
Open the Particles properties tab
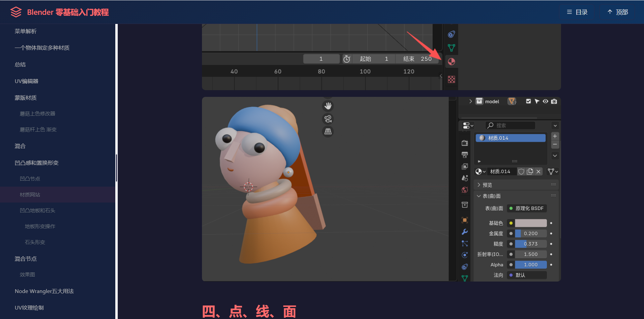[465, 243]
